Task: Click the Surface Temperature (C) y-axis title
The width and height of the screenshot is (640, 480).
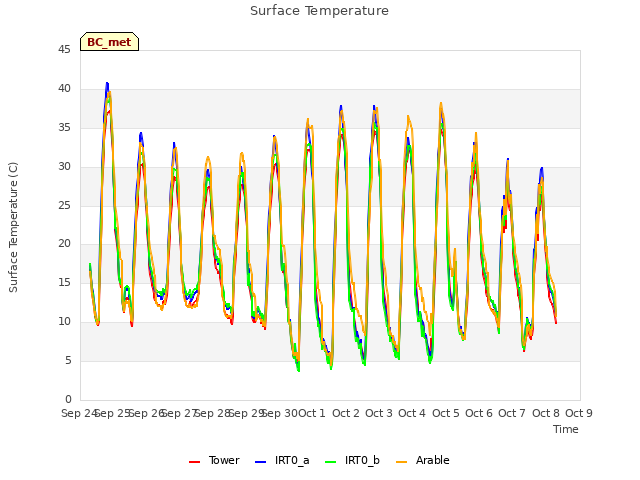Action: (13, 227)
